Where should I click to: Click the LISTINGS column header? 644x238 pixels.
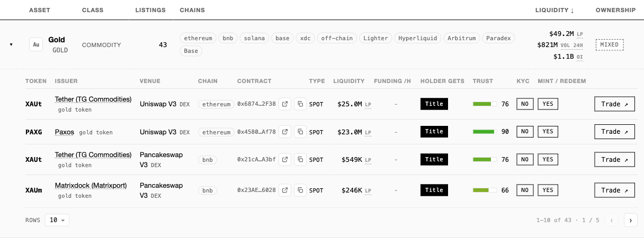tap(150, 10)
